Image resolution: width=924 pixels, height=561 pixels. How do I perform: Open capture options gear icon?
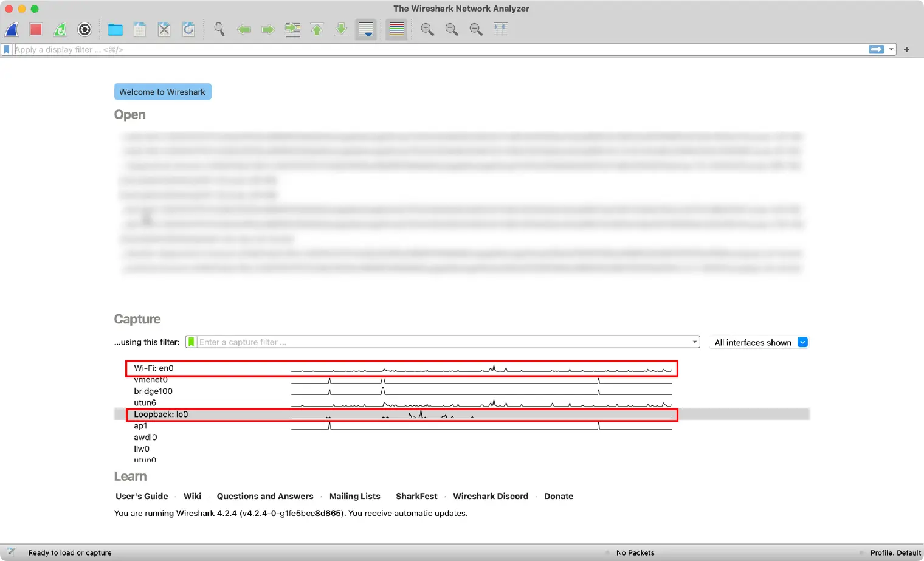tap(84, 29)
